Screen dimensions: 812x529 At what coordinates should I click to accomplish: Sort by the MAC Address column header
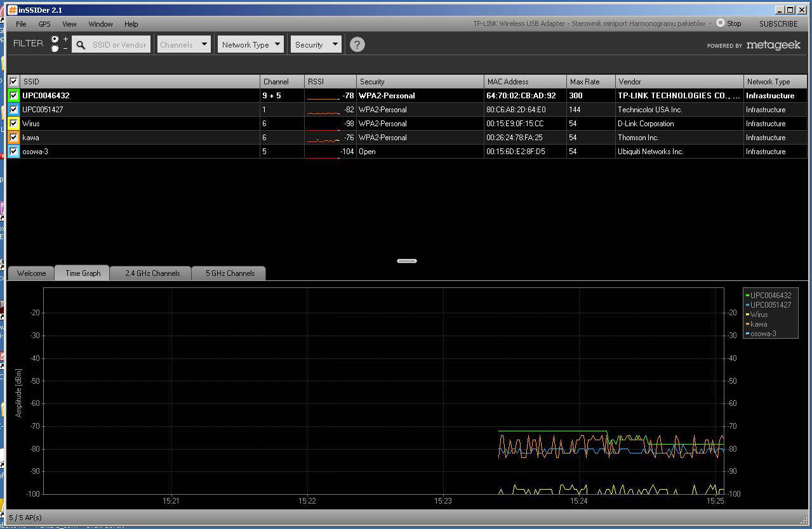click(525, 81)
